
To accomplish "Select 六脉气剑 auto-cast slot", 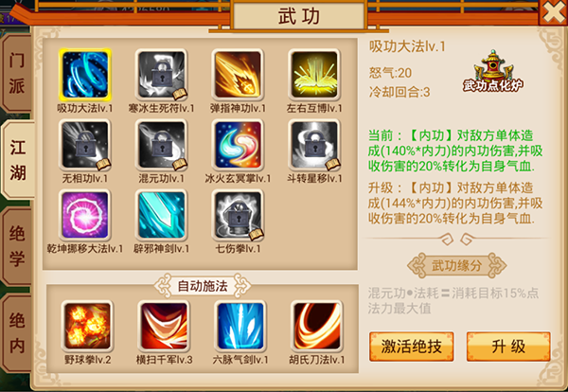I will (x=240, y=326).
